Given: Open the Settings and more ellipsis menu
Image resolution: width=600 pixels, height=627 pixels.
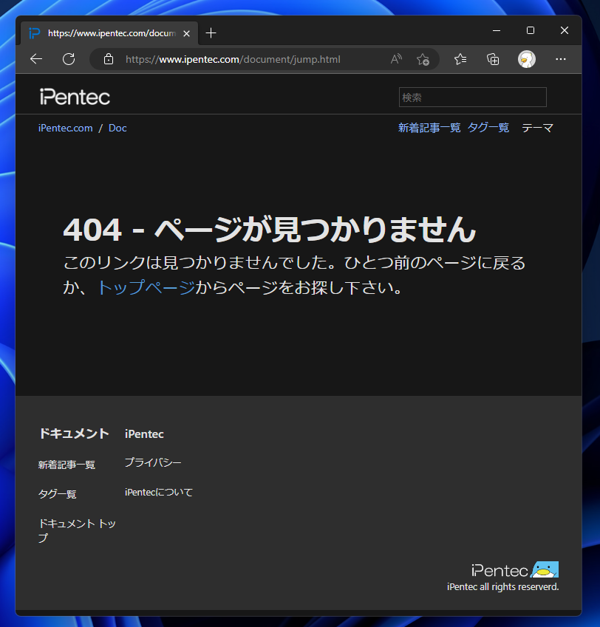Looking at the screenshot, I should click(x=560, y=59).
